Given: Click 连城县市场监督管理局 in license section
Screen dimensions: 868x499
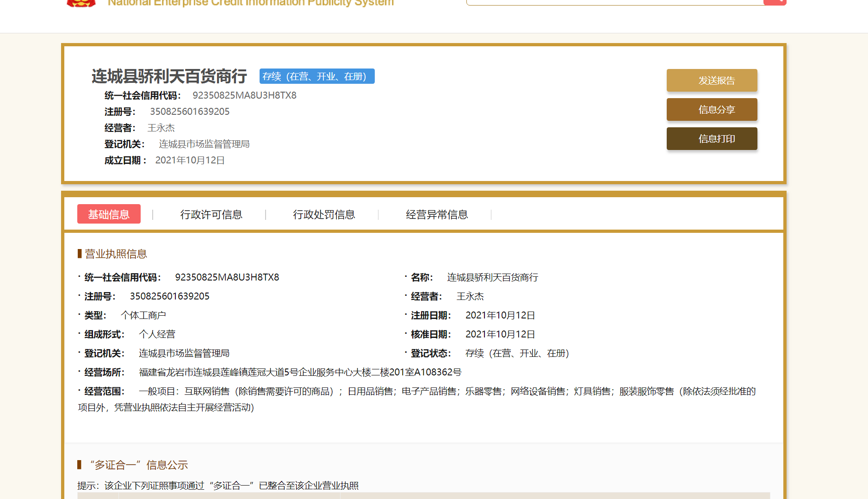Looking at the screenshot, I should click(x=184, y=353).
